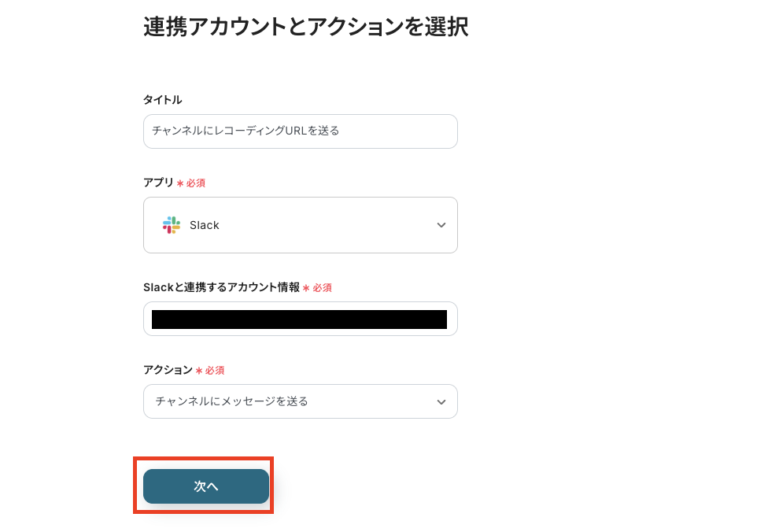
Task: Click the chevron on the Slack app selector
Action: [441, 225]
